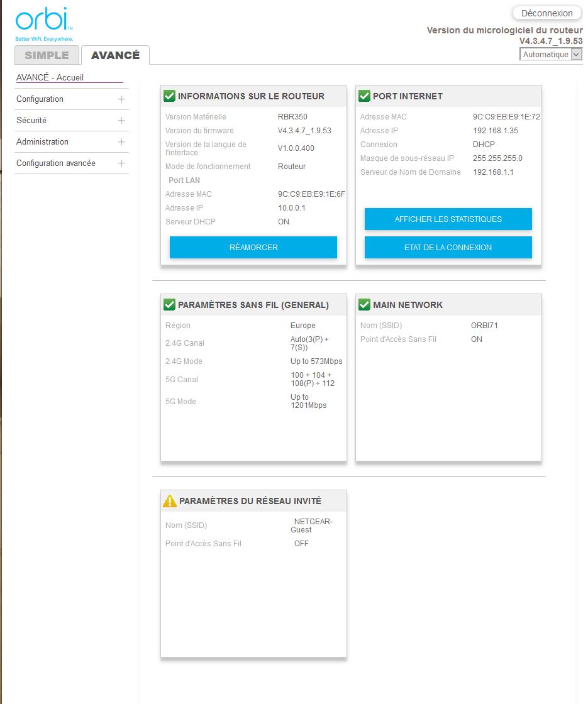Screen dimensions: 588x704
Task: Open PARAMÈTRES DU RÉSEAU INVITÉ panel header
Action: point(250,501)
